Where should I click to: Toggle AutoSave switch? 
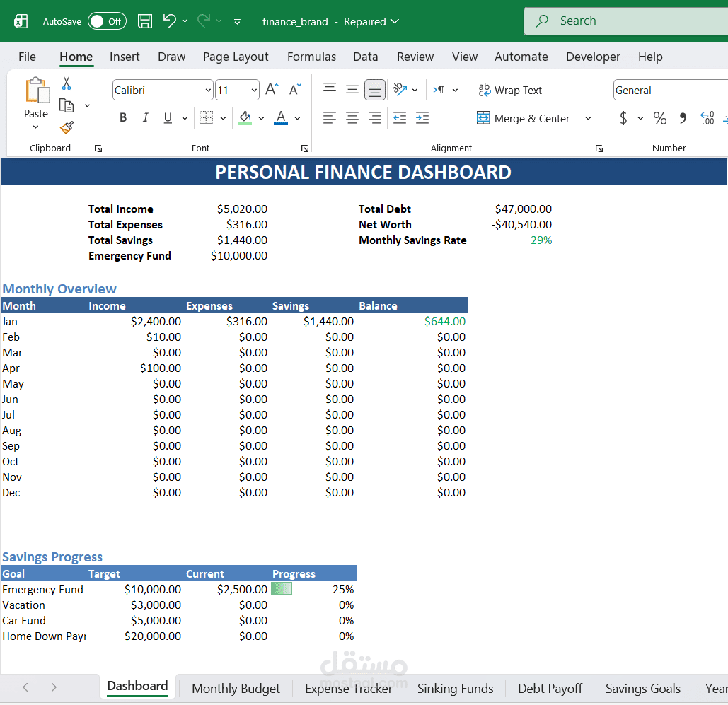(108, 21)
